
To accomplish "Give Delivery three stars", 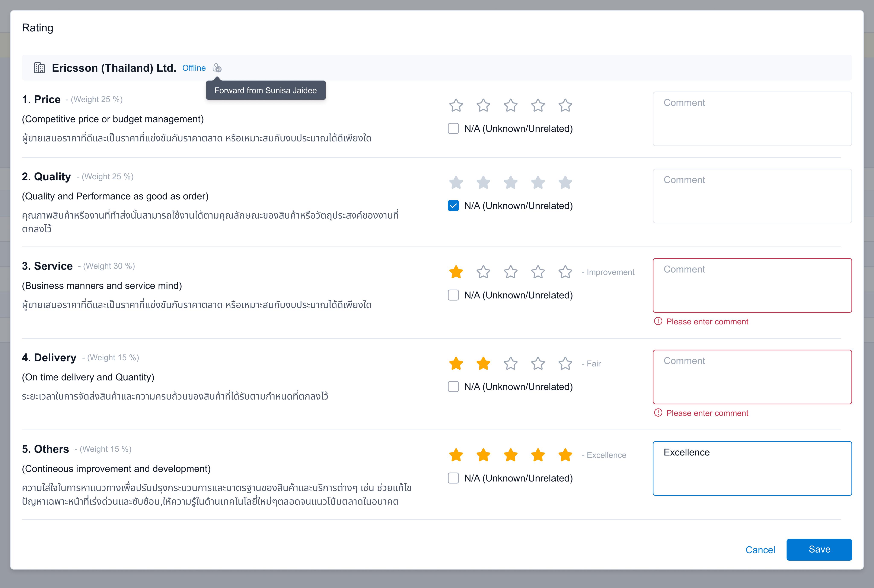I will [511, 363].
